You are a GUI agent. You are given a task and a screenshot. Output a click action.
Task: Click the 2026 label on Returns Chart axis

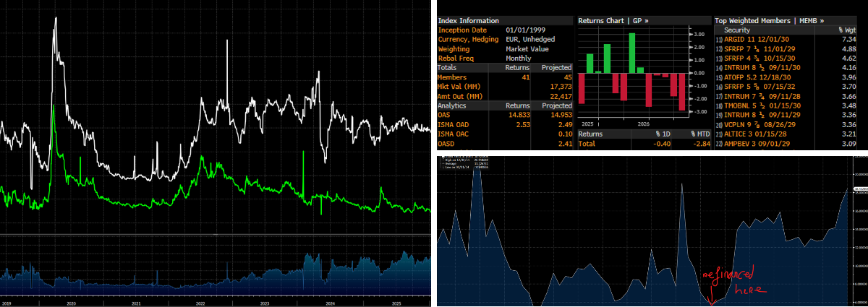(643, 124)
